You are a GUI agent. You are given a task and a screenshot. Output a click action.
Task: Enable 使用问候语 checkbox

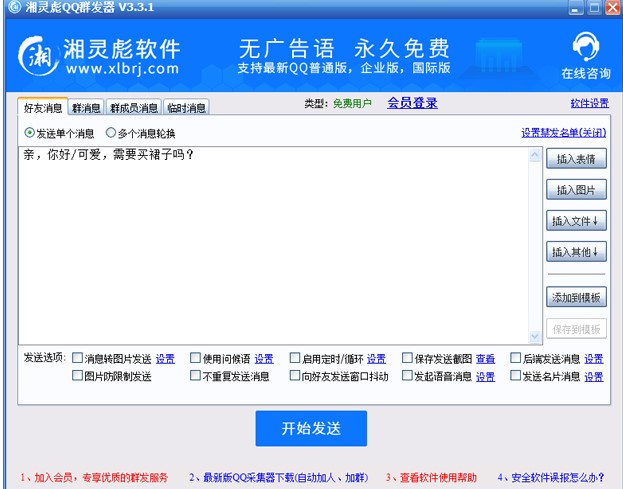click(195, 358)
